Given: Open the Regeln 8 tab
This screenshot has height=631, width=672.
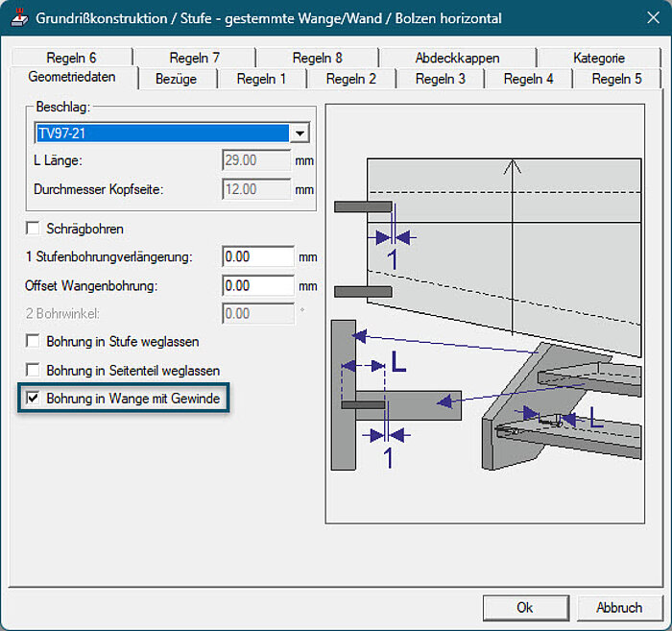Looking at the screenshot, I should tap(318, 58).
